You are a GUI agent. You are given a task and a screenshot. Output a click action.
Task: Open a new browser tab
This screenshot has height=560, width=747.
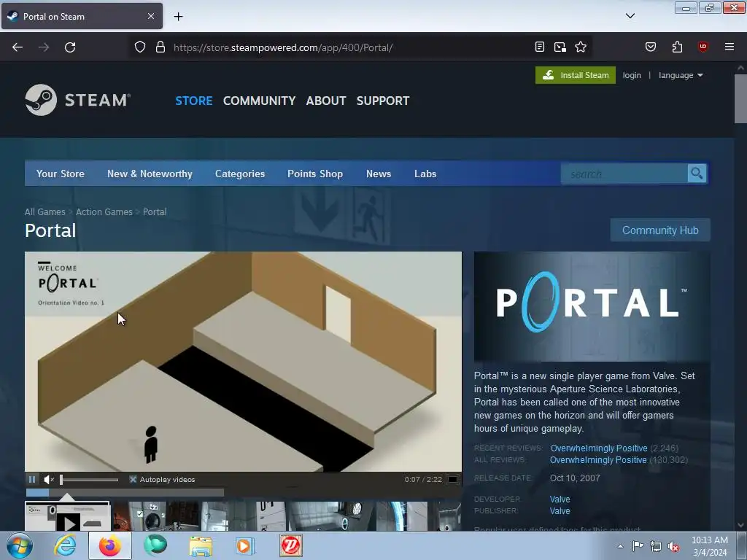tap(178, 17)
